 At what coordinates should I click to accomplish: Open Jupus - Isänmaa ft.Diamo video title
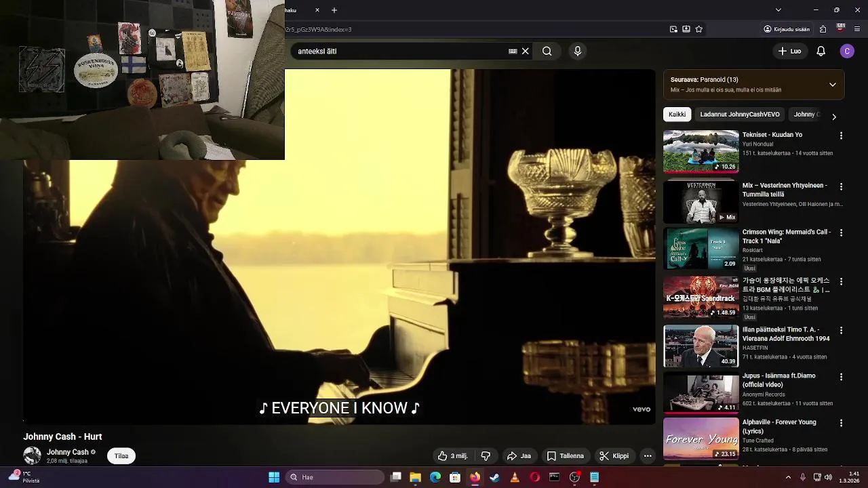coord(779,380)
